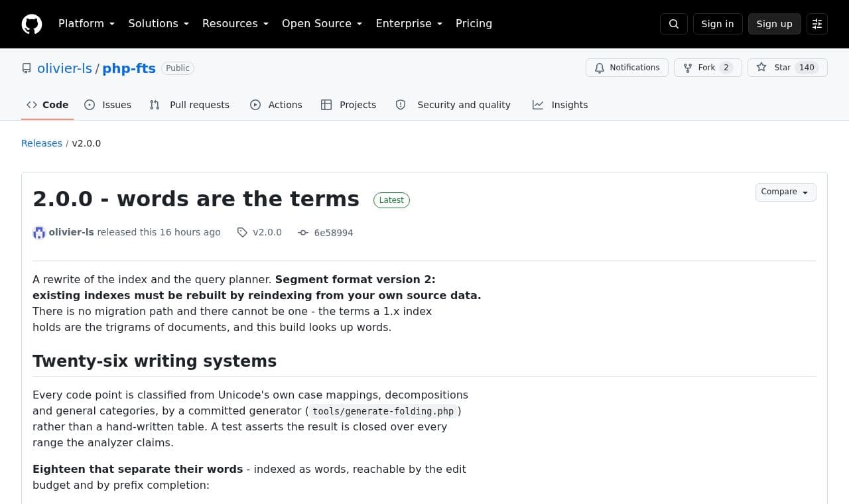Go to the Pricing page
Image resolution: width=849 pixels, height=504 pixels.
[474, 24]
